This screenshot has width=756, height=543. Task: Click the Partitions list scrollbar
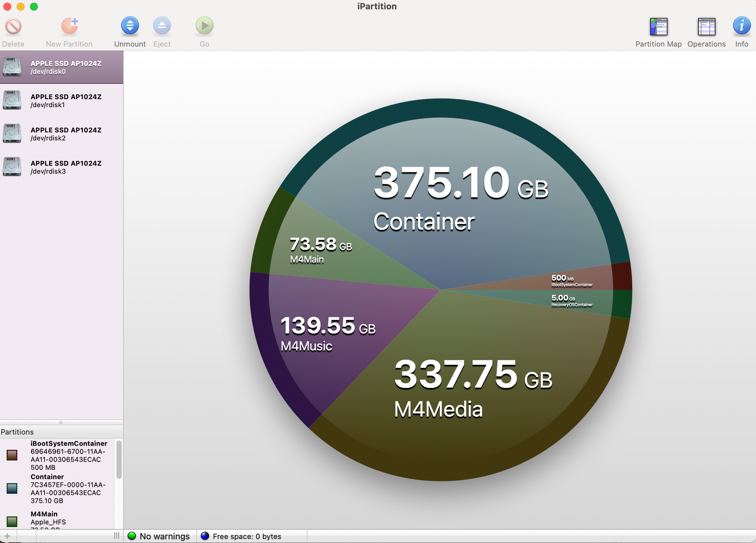pyautogui.click(x=119, y=460)
